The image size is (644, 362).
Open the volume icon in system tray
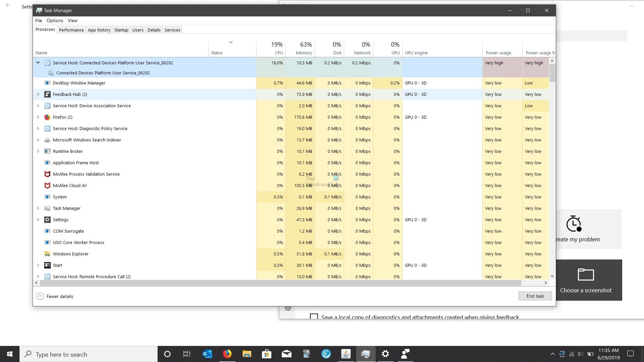[x=580, y=354]
